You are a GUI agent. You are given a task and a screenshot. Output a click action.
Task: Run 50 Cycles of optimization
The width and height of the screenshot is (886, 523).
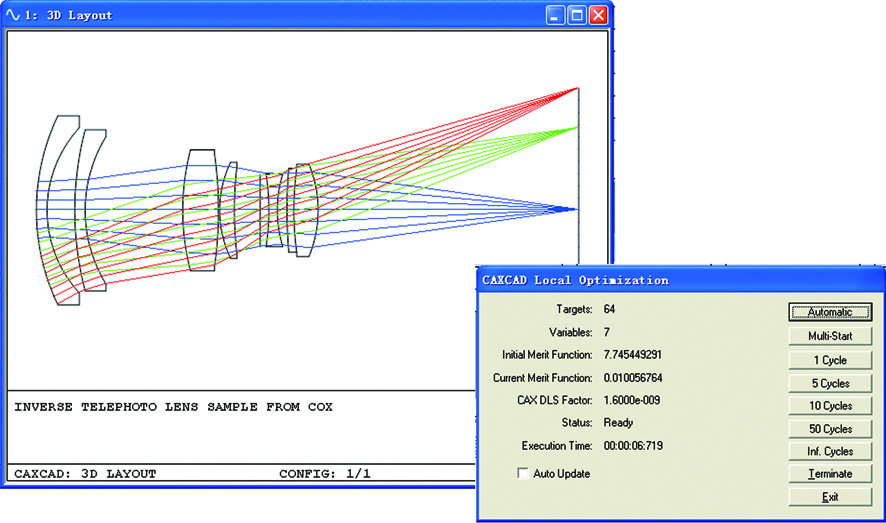tap(829, 429)
